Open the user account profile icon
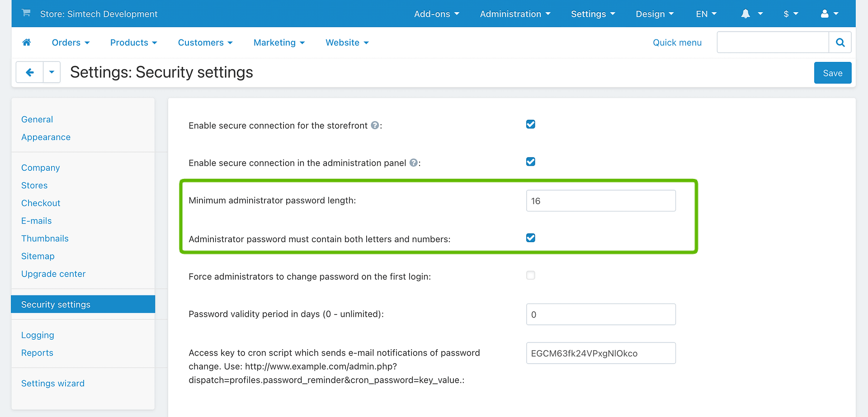868x417 pixels. (x=825, y=14)
